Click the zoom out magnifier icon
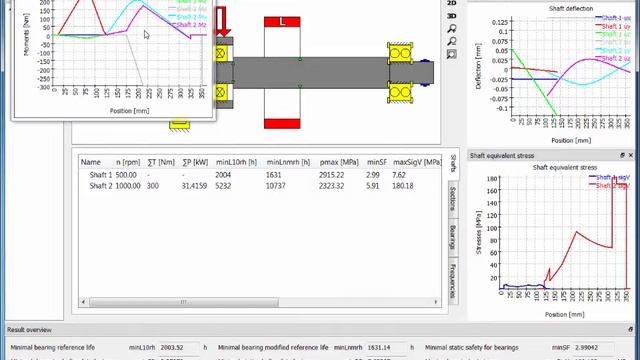 tap(451, 41)
